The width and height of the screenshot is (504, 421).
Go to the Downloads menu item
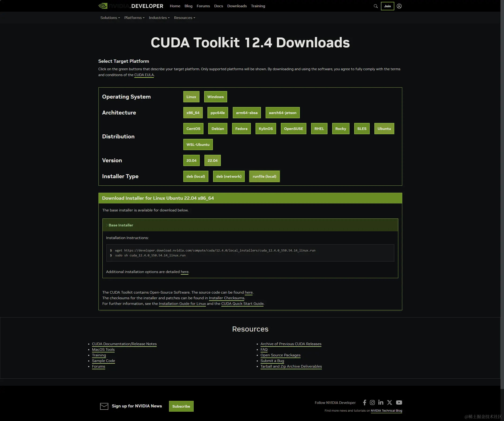[x=237, y=6]
